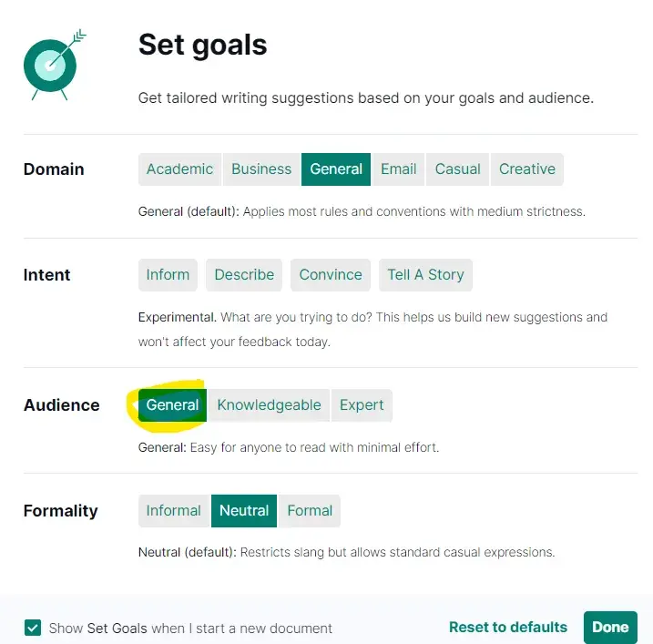Pick Email domain option
Viewport: 653px width, 644px height.
(x=398, y=169)
